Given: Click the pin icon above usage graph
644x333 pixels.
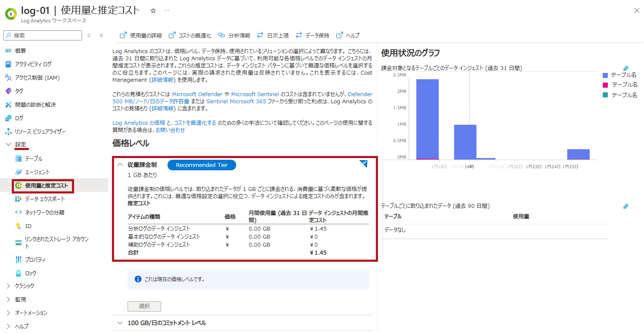Looking at the screenshot, I should click(x=625, y=68).
